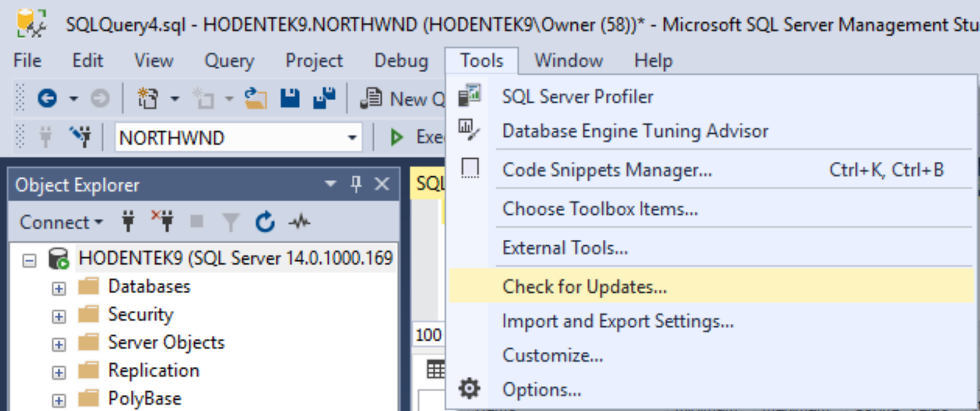The height and width of the screenshot is (411, 980).
Task: Open Object Explorer window position dropdown arrow
Action: click(331, 184)
